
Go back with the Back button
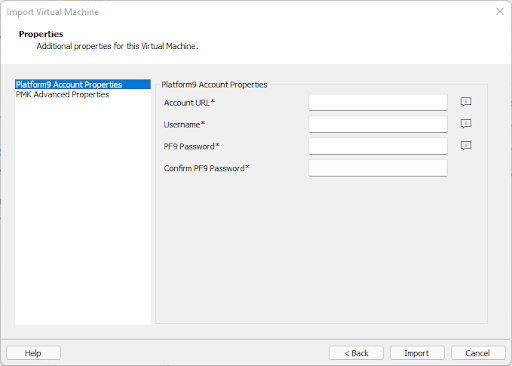click(356, 353)
